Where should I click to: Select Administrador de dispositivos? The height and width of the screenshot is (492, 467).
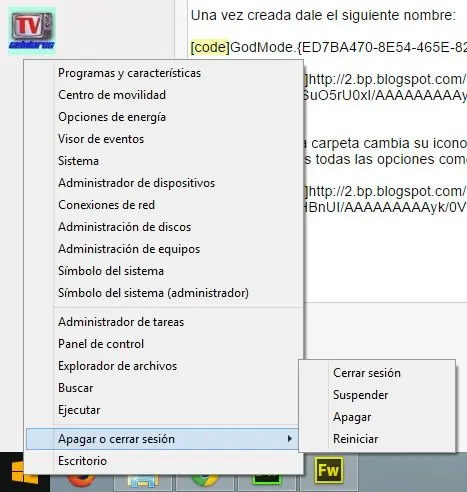pos(136,183)
